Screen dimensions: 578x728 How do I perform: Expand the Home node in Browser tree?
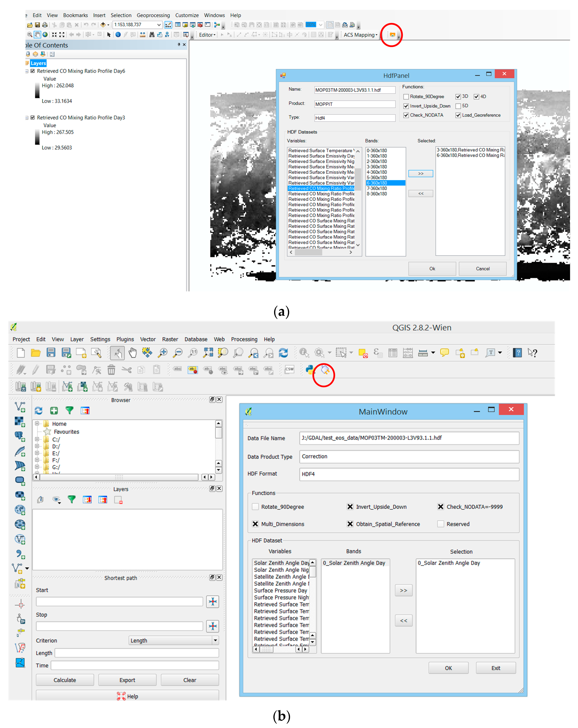tap(37, 423)
